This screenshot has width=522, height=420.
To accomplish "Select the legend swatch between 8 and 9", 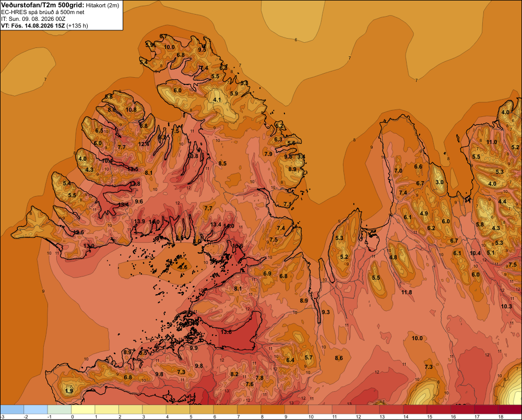I will 273,410.
